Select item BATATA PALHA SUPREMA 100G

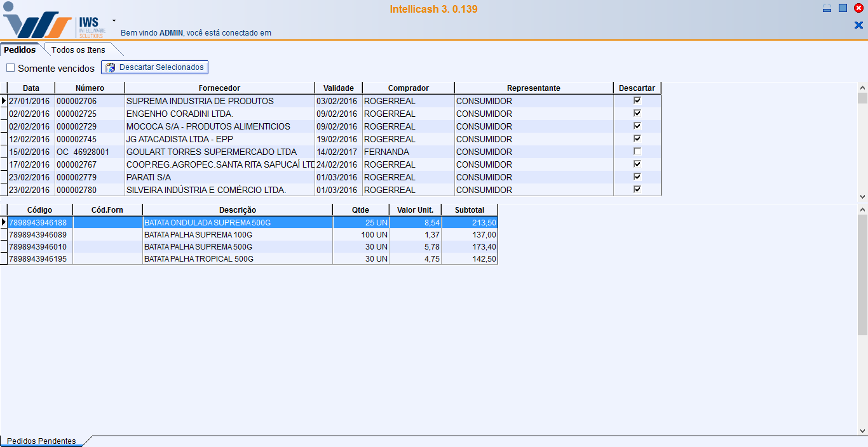tap(238, 235)
